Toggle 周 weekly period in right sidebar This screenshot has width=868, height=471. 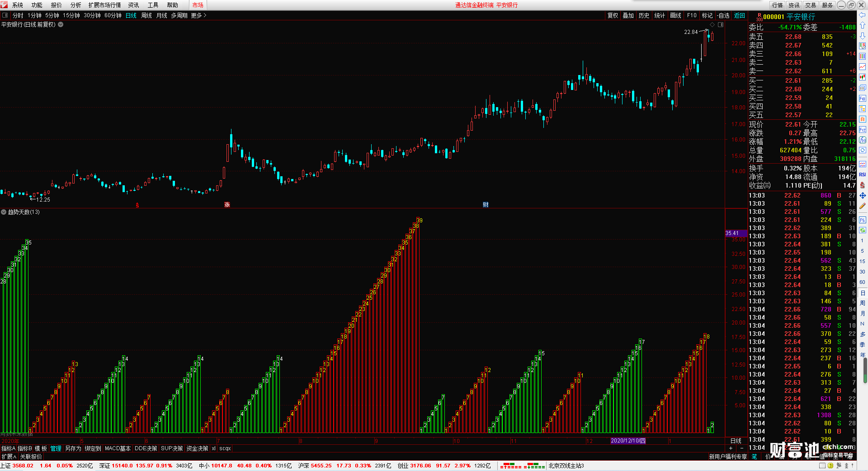863,303
